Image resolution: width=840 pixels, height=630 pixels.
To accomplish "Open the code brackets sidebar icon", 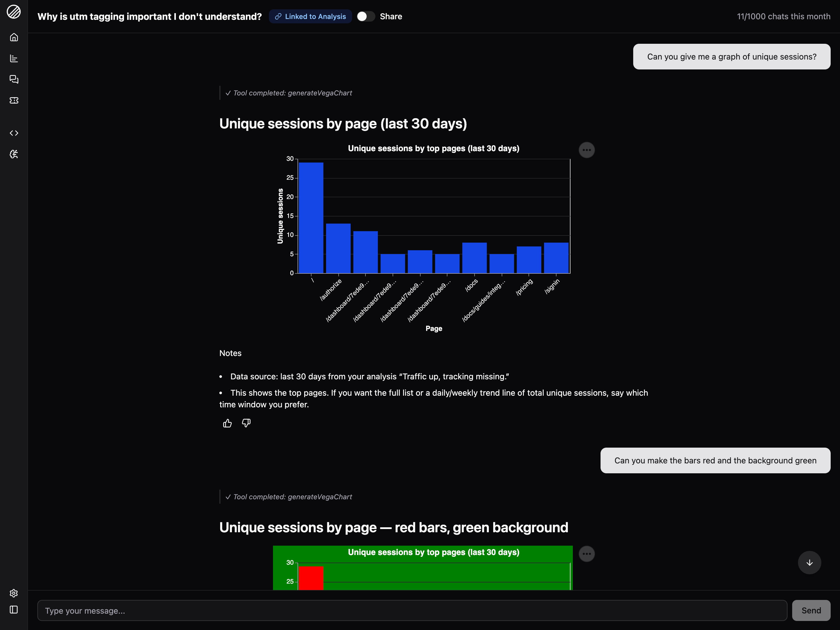I will (x=14, y=133).
